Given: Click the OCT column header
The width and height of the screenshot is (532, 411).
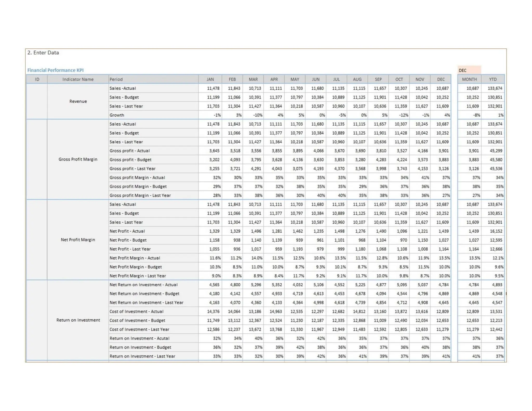Looking at the screenshot, I should click(399, 79).
